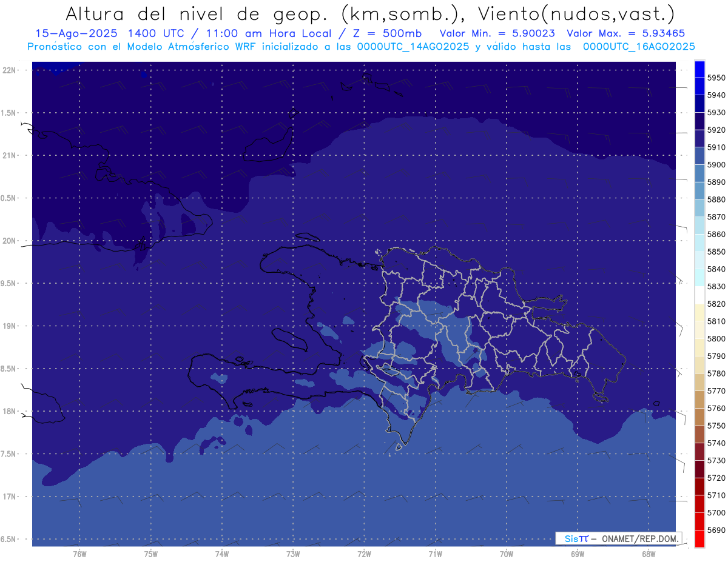
Task: Select the '21N' latitude axis label
Action: tap(8, 155)
